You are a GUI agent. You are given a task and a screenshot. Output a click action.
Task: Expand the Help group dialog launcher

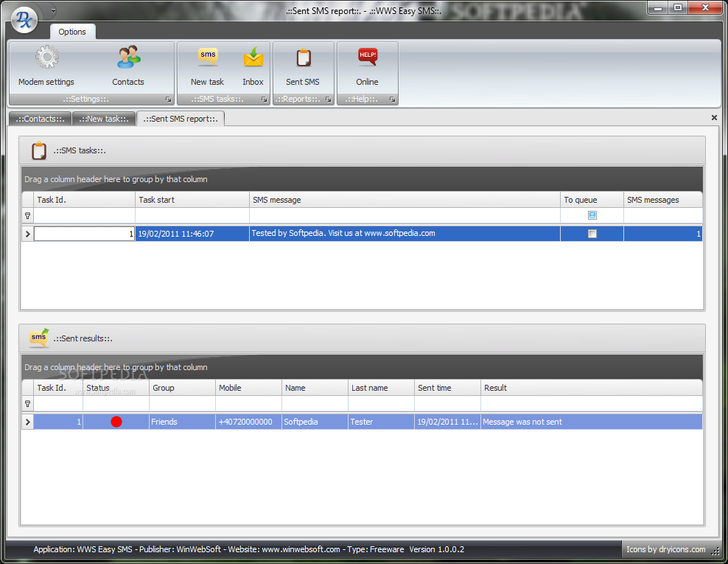click(x=392, y=100)
